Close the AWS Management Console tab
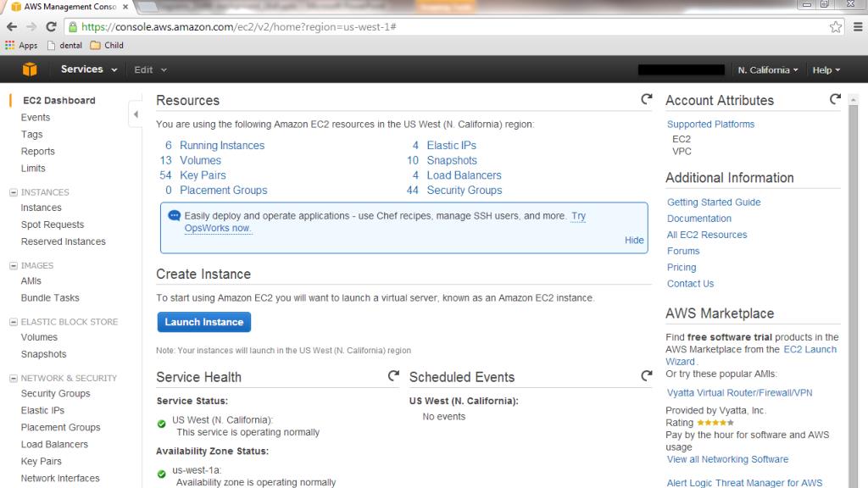The height and width of the screenshot is (488, 868). coord(125,7)
